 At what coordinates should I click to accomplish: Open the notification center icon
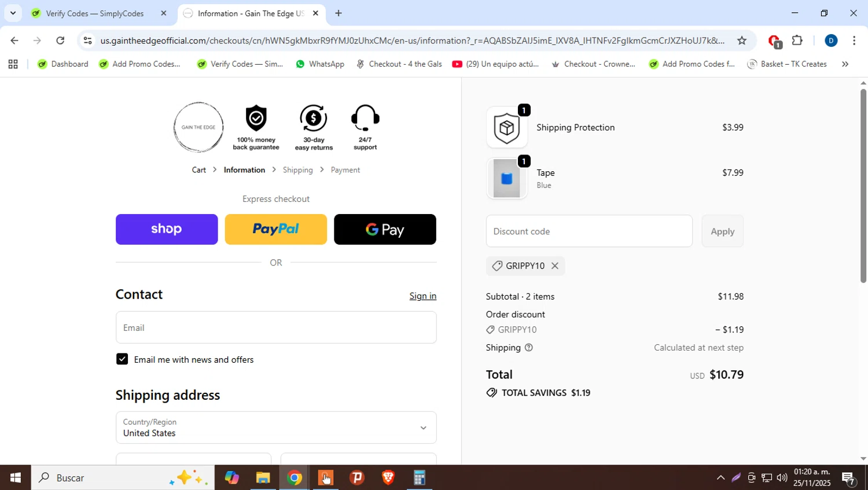click(x=849, y=478)
